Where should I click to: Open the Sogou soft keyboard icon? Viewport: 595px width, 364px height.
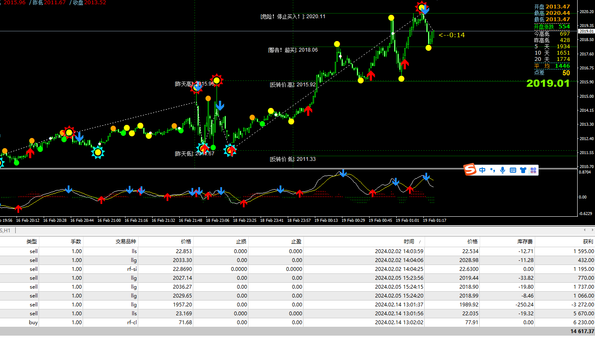tap(513, 170)
